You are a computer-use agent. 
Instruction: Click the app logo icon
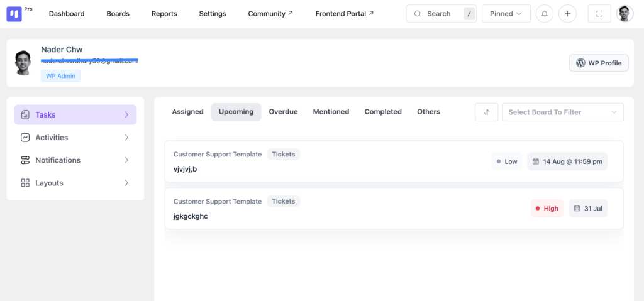tap(14, 14)
